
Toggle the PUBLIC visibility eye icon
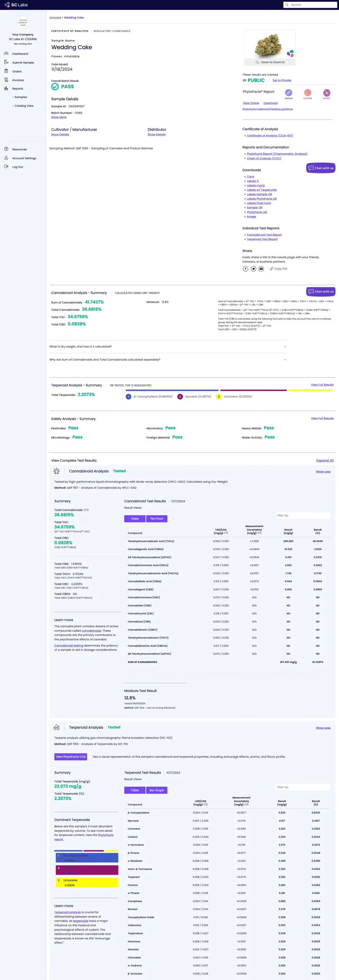[244, 80]
